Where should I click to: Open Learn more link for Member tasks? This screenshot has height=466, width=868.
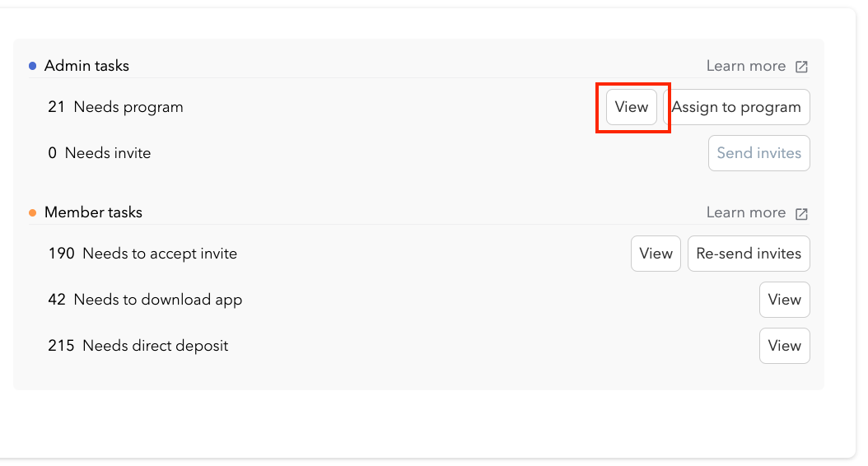point(745,212)
